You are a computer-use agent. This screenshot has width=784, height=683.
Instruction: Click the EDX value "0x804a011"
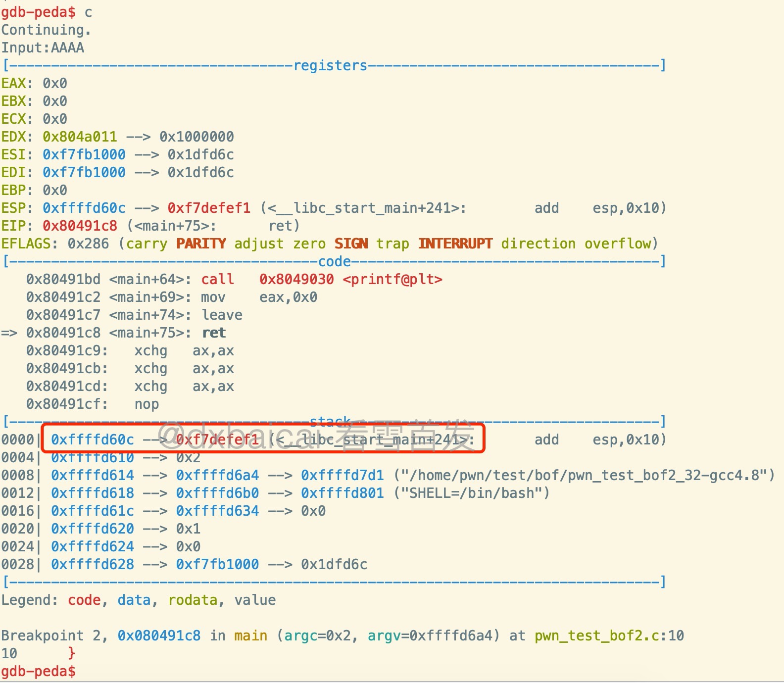pos(80,137)
